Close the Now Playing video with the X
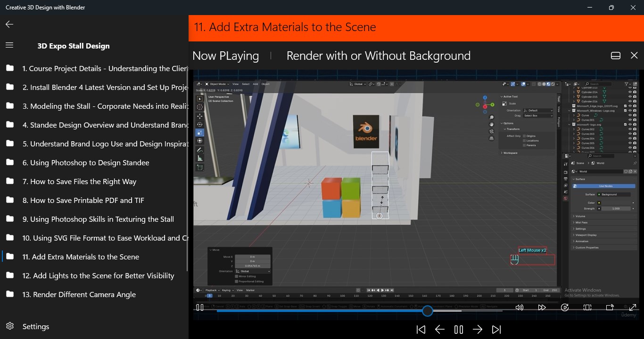The image size is (644, 339). point(634,55)
